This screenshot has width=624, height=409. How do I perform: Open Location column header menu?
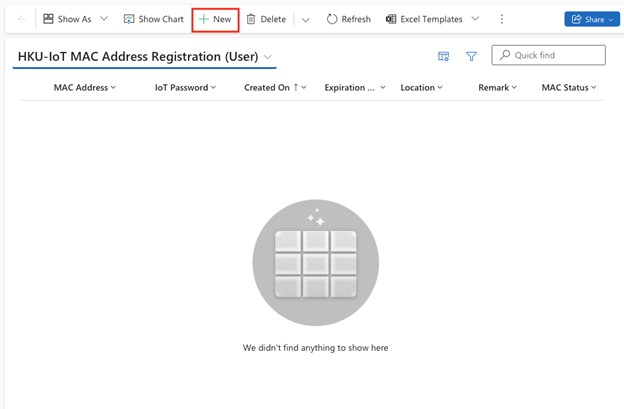point(421,88)
